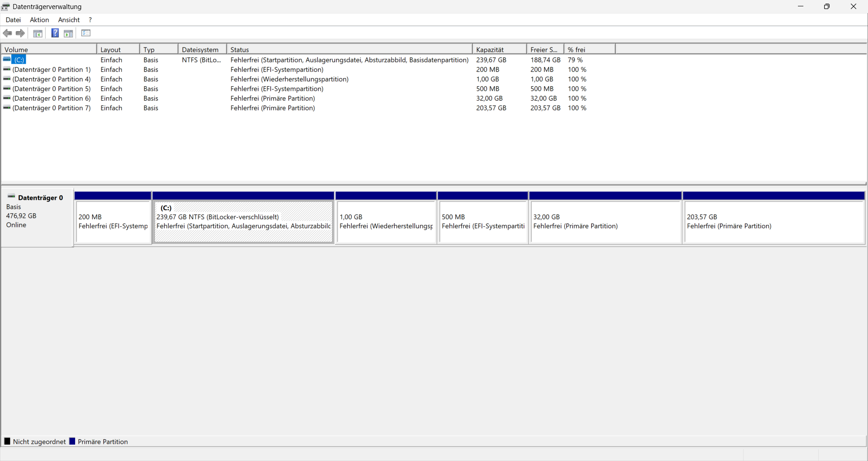Open the ? help menu
Viewport: 868px width, 461px height.
pyautogui.click(x=90, y=19)
